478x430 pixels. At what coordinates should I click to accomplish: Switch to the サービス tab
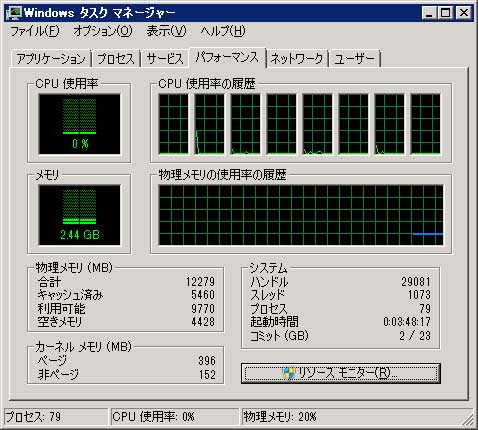[x=165, y=59]
